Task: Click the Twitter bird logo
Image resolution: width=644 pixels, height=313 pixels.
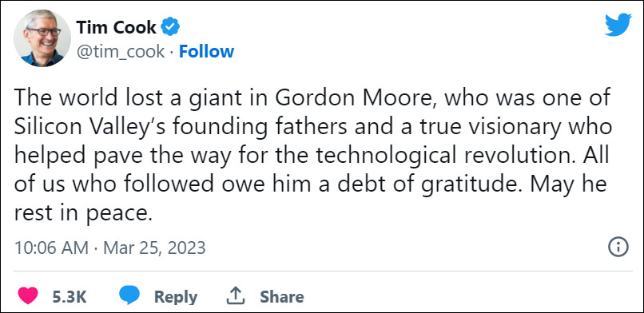Action: pyautogui.click(x=618, y=25)
